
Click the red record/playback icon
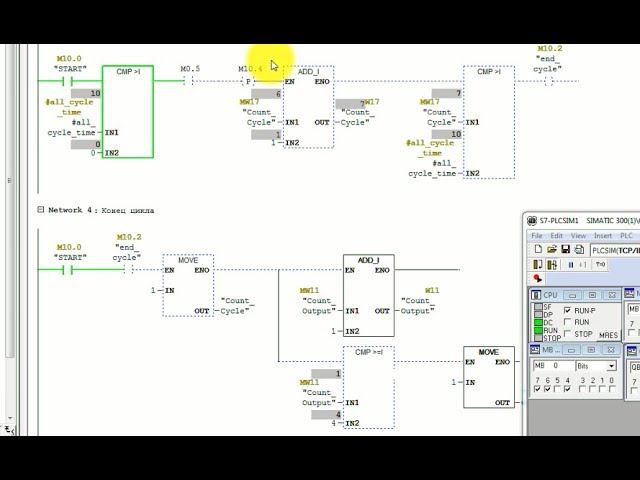point(538,279)
